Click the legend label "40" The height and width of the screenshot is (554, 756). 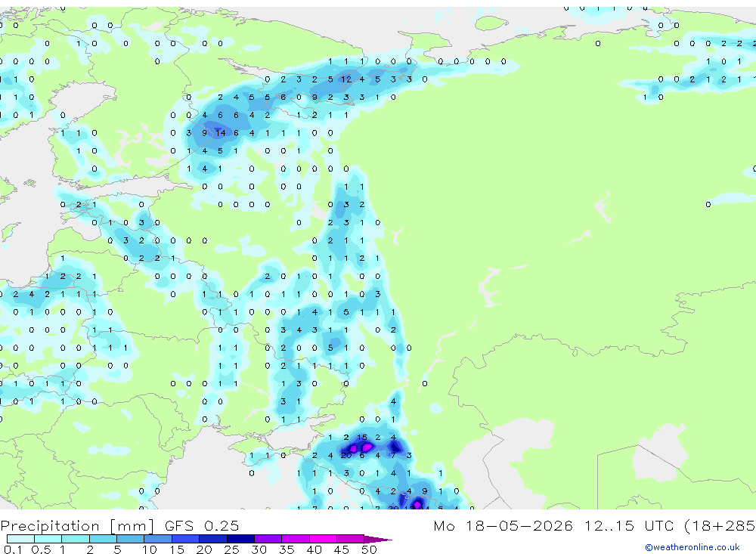(x=314, y=549)
